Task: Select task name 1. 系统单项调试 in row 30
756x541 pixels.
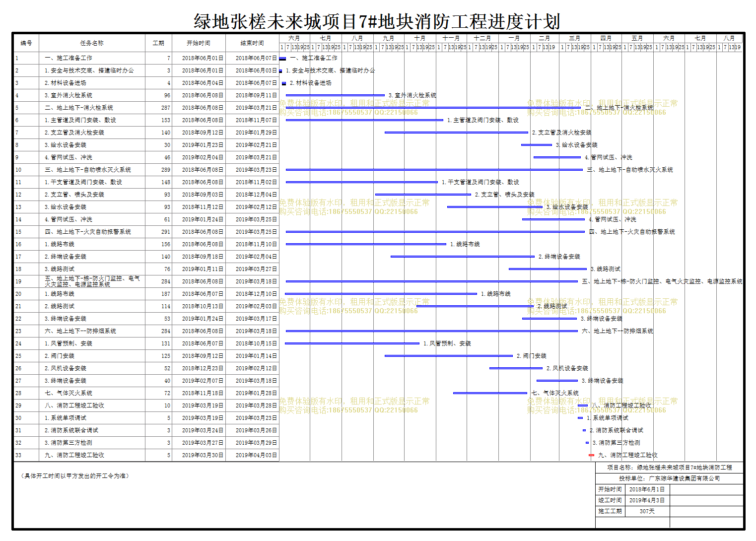Action: pos(66,418)
